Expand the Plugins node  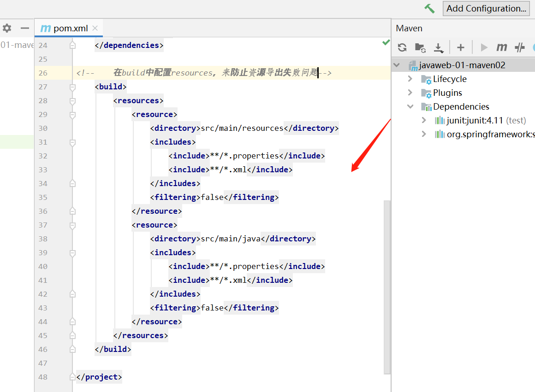click(410, 93)
